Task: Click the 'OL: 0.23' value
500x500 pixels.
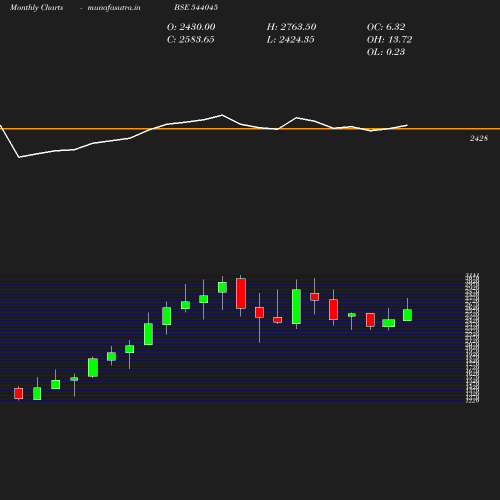Action: (x=386, y=52)
